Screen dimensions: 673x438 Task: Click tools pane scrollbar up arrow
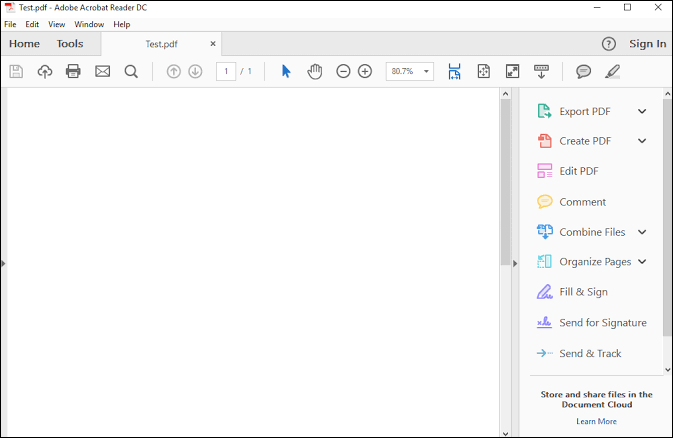point(667,94)
